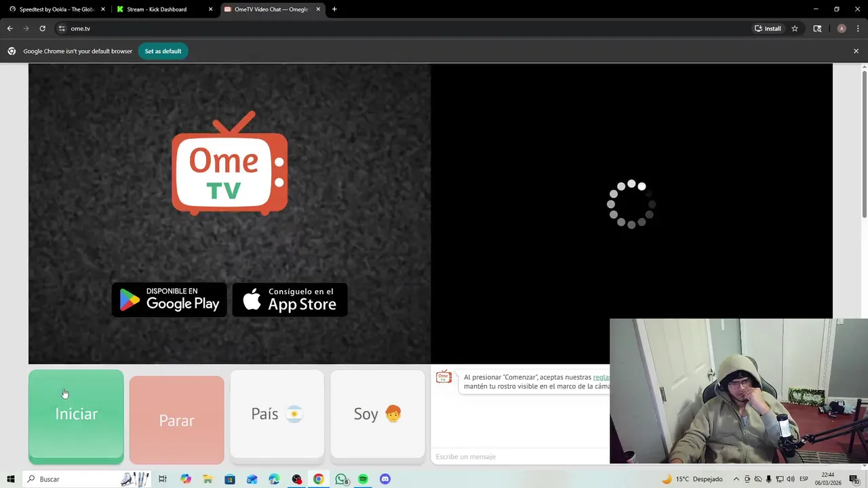868x488 pixels.
Task: Close the OmeTV Video Chat tab
Action: point(318,9)
